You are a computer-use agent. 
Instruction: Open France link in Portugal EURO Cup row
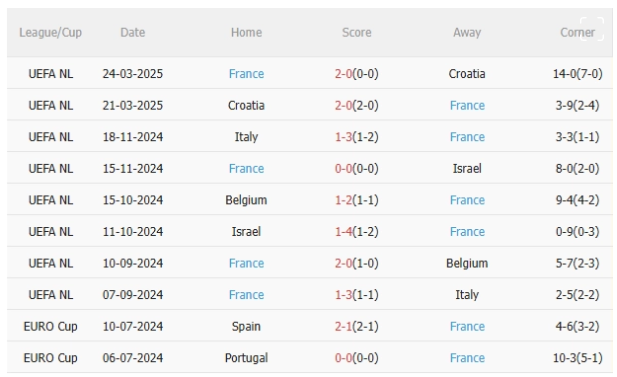tap(467, 358)
